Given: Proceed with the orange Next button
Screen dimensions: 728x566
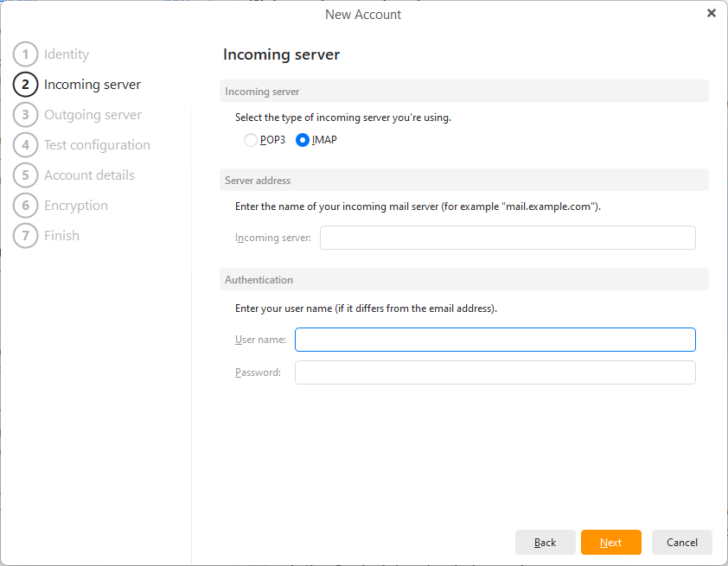Looking at the screenshot, I should point(611,543).
